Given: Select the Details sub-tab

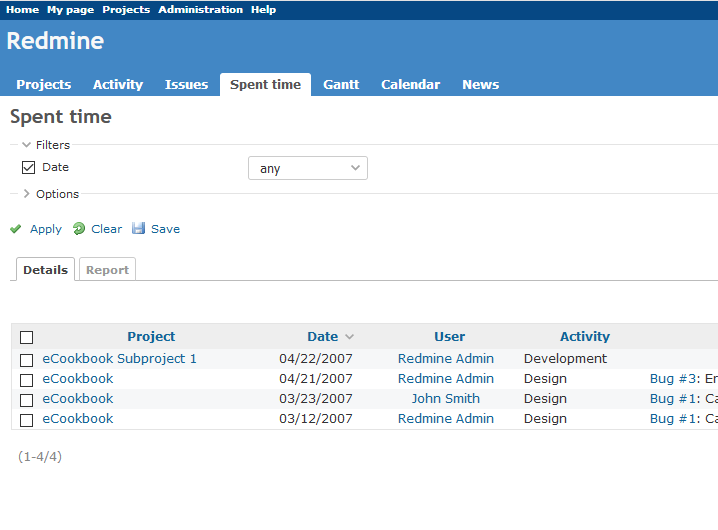Looking at the screenshot, I should (45, 269).
